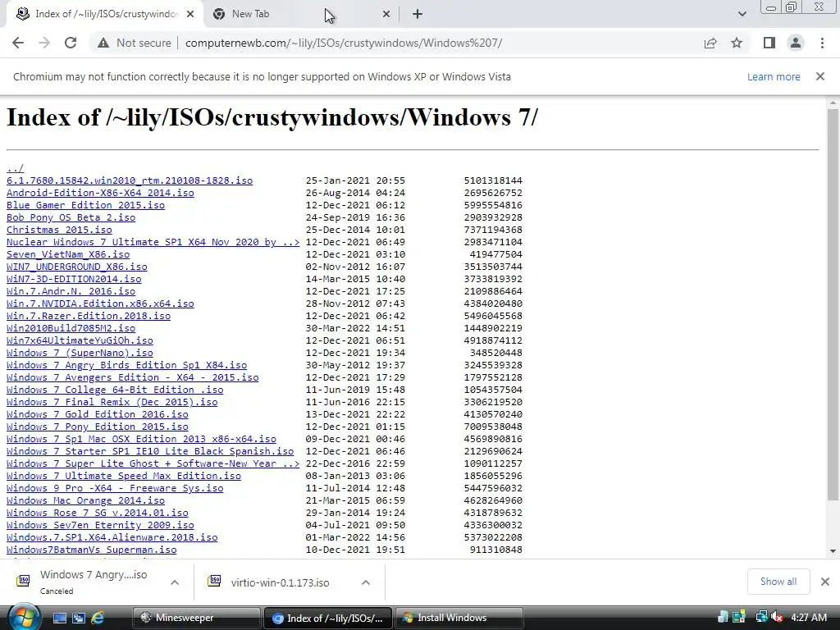Click the scrollbar down arrow
The image size is (840, 630).
[833, 551]
